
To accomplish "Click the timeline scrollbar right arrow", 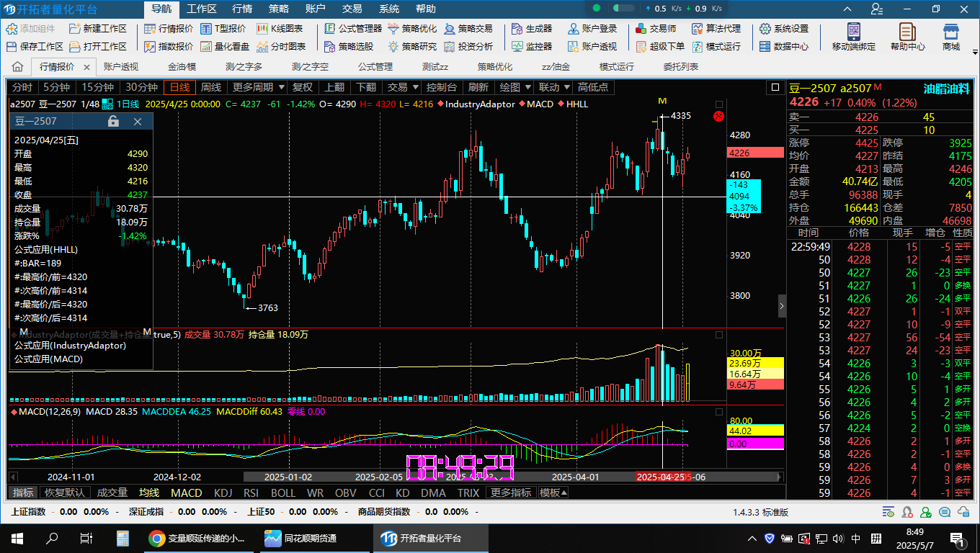I will (779, 477).
